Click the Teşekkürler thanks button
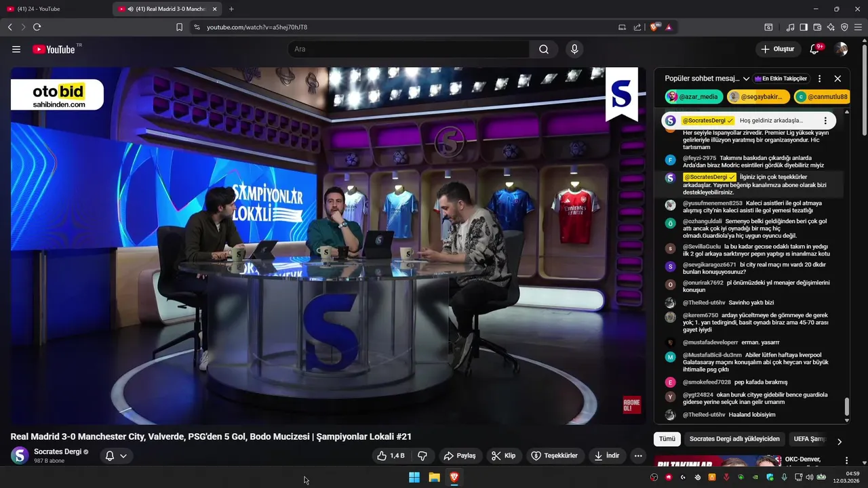This screenshot has height=488, width=868. pyautogui.click(x=555, y=456)
